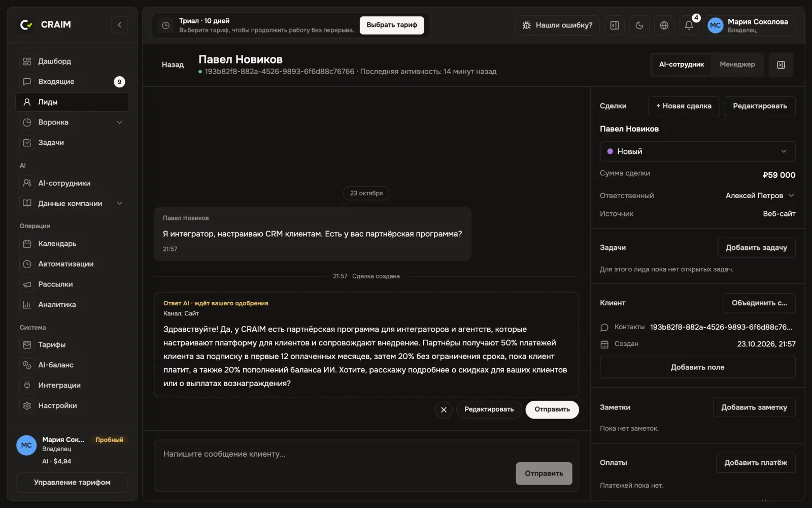Viewport: 812px width, 508px height.
Task: Click Объединить с... button
Action: tap(759, 303)
